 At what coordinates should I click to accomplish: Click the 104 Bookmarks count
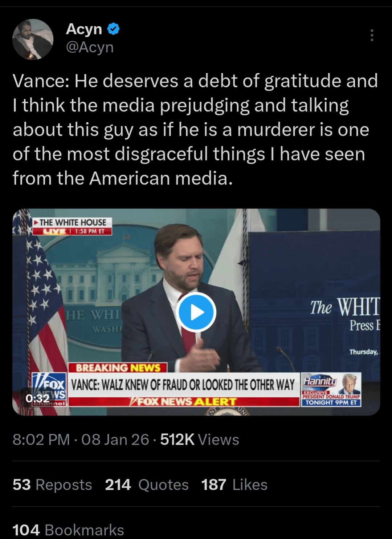68,530
